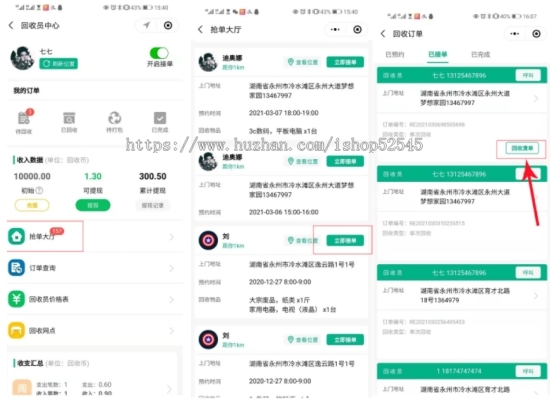The height and width of the screenshot is (402, 550).
Task: Open the three-dot menu in 抢单大厅 header
Action: (335, 29)
